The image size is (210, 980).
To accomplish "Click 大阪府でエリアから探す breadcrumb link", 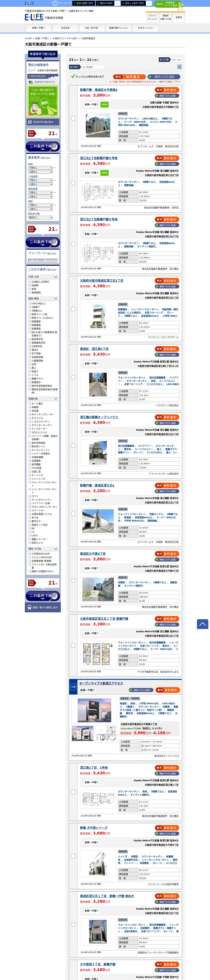I will coord(65,38).
